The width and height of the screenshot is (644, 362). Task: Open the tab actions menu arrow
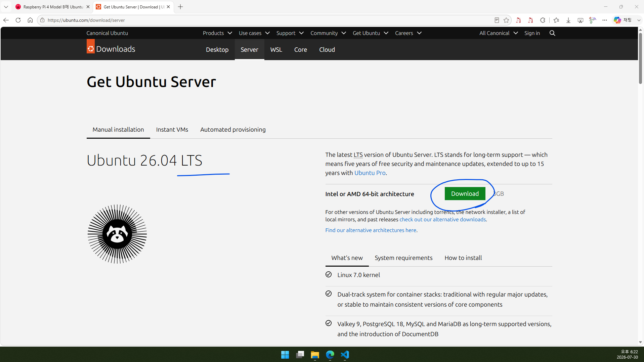click(x=6, y=7)
